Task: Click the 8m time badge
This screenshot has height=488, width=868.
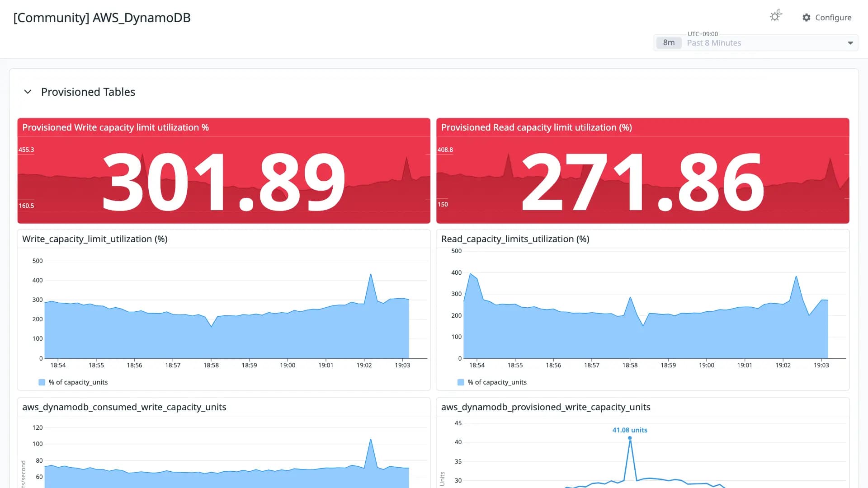Action: point(669,43)
